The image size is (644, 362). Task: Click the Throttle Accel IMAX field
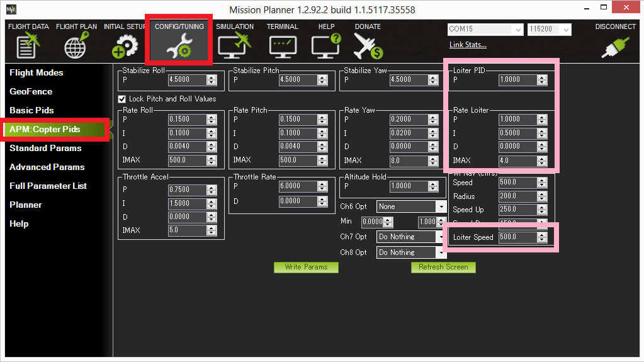tap(188, 230)
